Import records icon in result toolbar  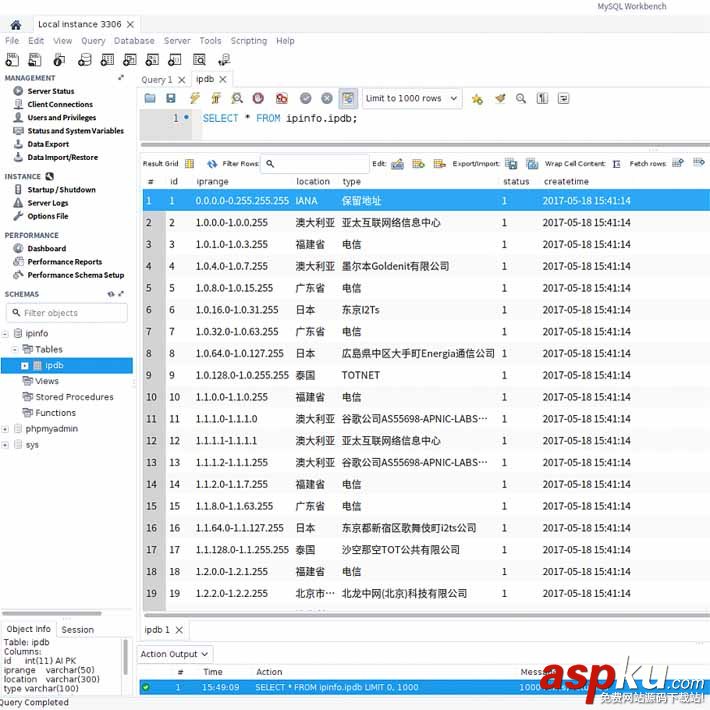pos(532,163)
